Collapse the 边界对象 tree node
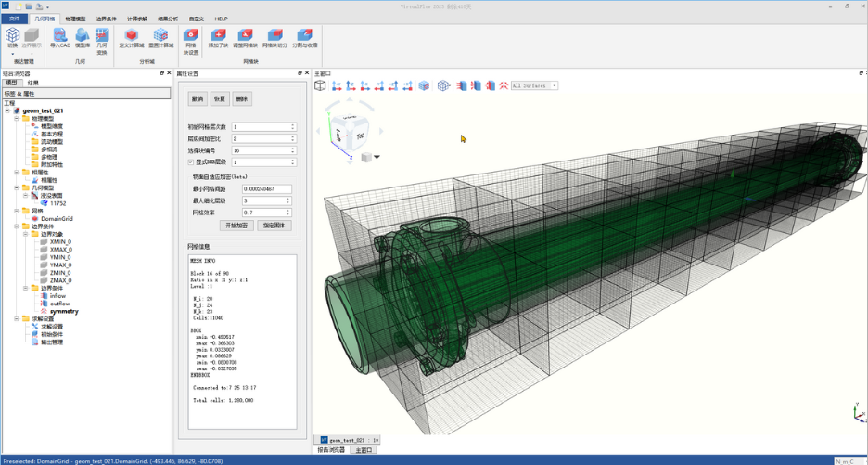Image resolution: width=868 pixels, height=465 pixels. (x=26, y=234)
